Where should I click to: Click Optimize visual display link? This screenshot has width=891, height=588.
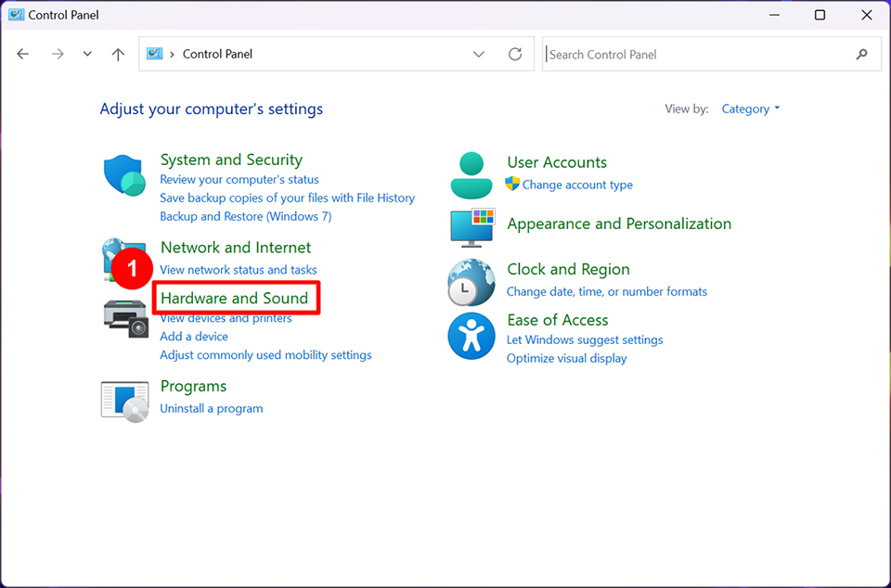click(566, 359)
